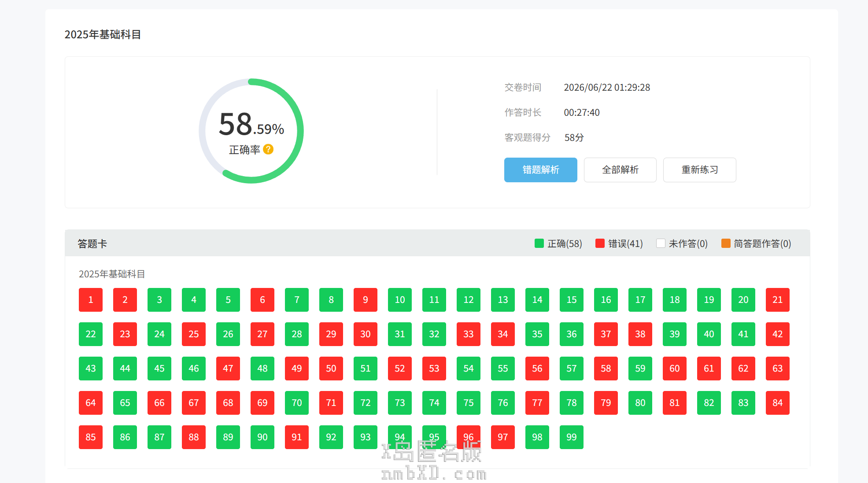The image size is (868, 483).
Task: Click the 答题卡 answer card header
Action: pyautogui.click(x=92, y=243)
